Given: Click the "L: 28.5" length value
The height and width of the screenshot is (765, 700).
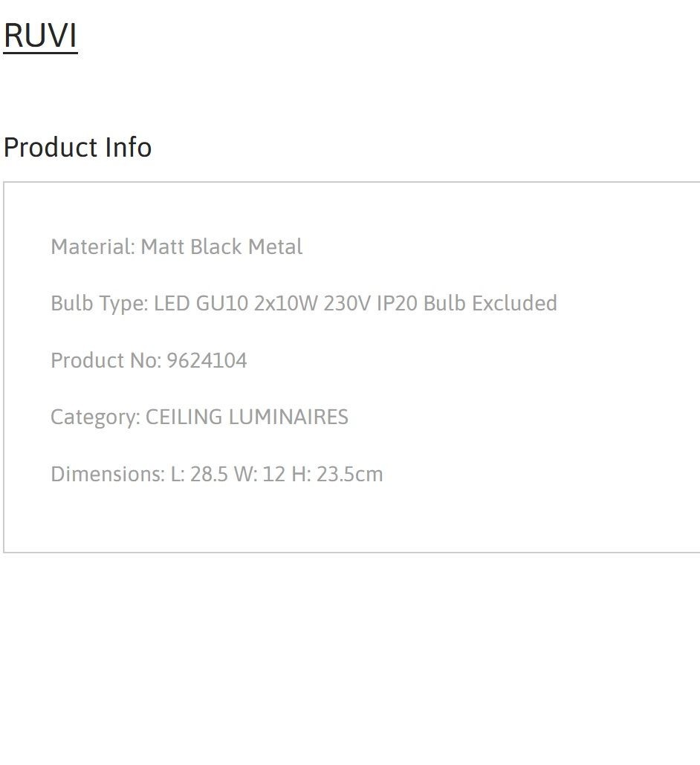Looking at the screenshot, I should (199, 474).
